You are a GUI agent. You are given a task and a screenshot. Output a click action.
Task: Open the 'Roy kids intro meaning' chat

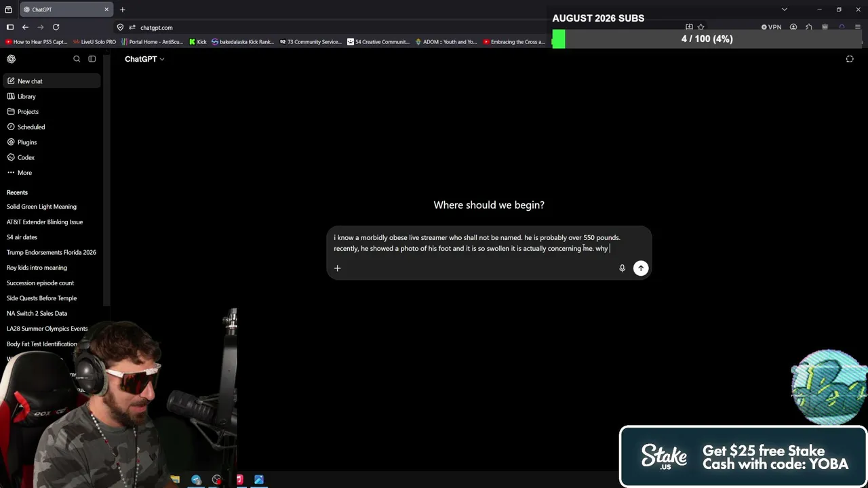pos(52,268)
